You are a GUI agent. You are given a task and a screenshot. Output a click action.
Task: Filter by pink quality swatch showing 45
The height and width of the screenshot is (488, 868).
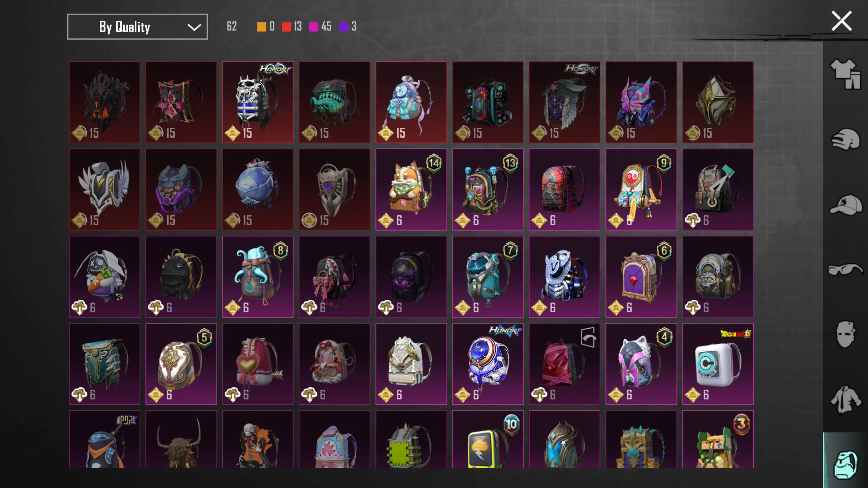314,27
